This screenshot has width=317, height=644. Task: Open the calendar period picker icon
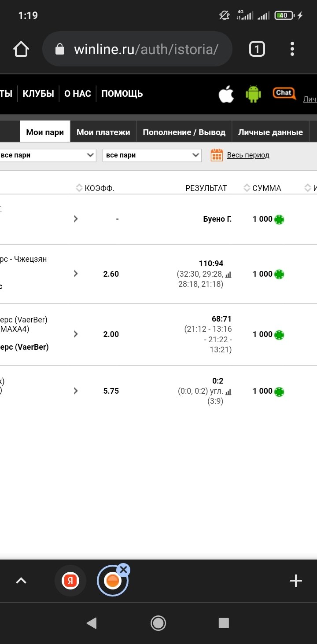point(217,155)
